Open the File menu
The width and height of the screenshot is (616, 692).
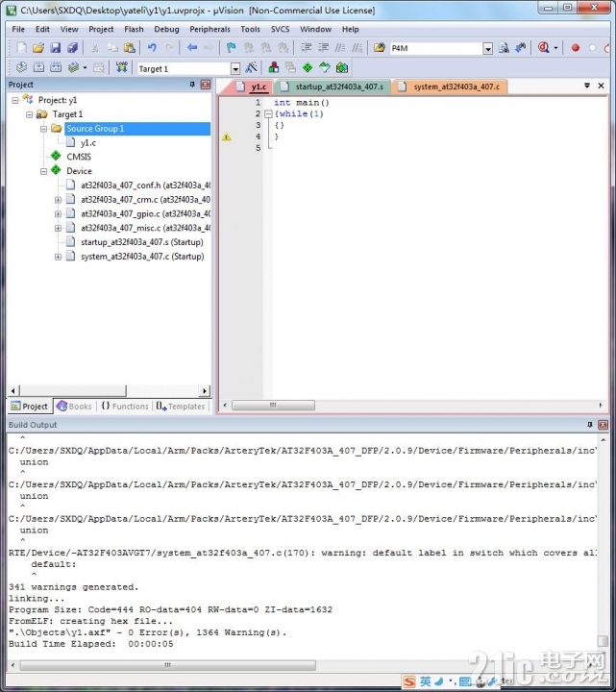coord(18,29)
